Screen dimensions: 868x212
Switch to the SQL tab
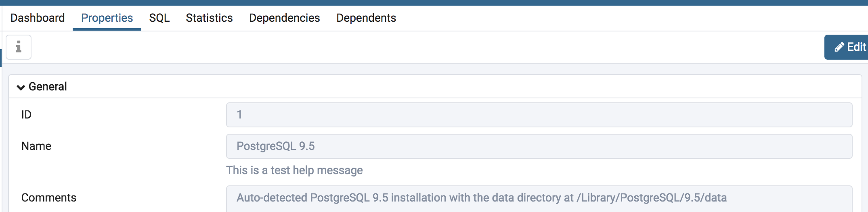159,18
